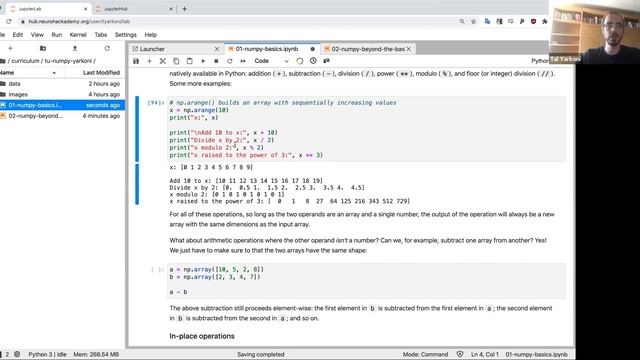Restart kernel and run all cells with fast-forward icon
Image resolution: width=640 pixels, height=360 pixels.
243,61
